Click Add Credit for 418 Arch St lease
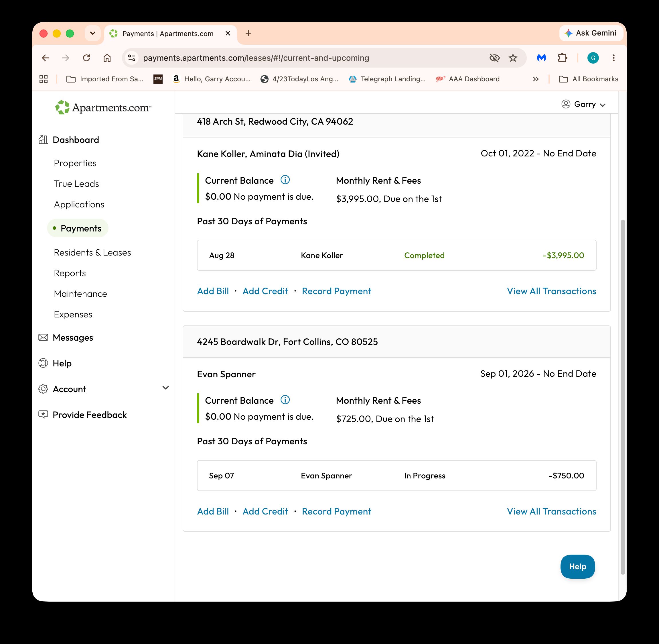The height and width of the screenshot is (644, 659). pos(265,291)
